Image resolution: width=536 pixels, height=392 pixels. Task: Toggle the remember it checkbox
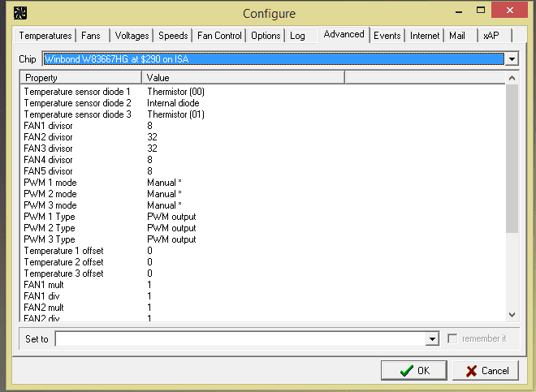point(452,338)
